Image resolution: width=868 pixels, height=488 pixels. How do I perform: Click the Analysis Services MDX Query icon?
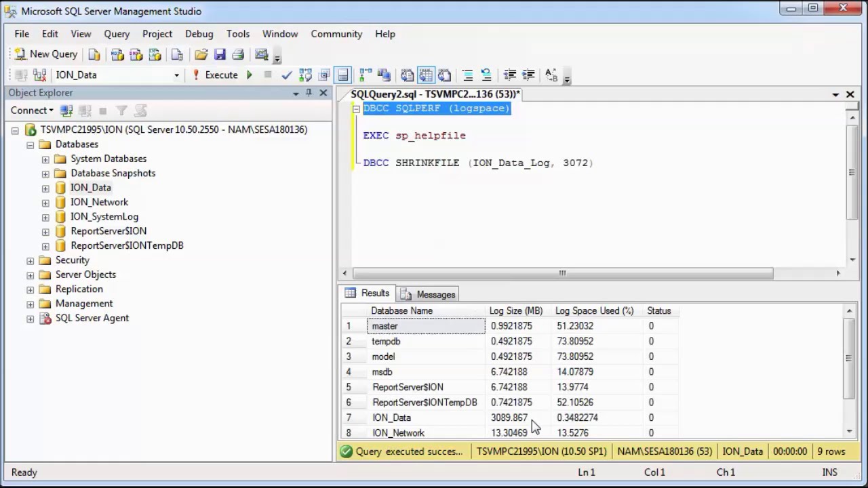(x=117, y=55)
